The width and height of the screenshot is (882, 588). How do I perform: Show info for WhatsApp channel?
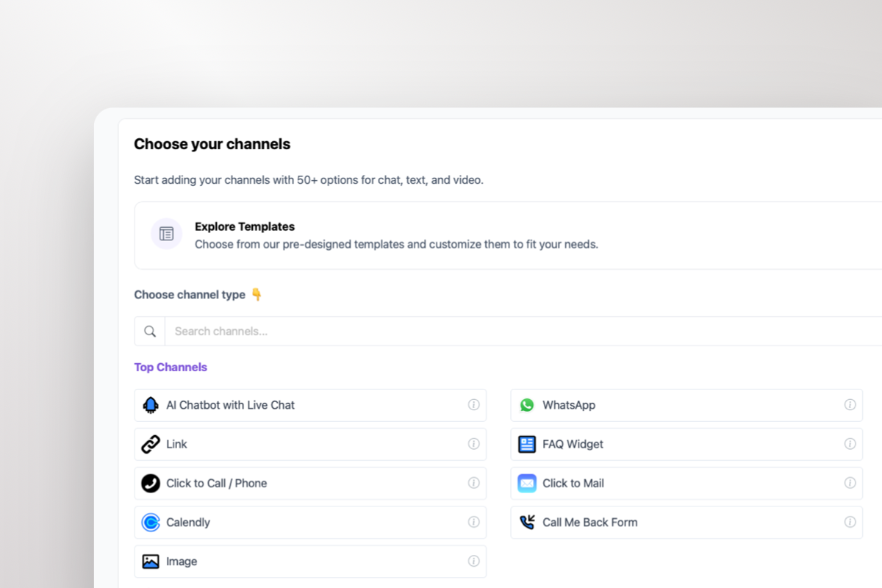850,405
